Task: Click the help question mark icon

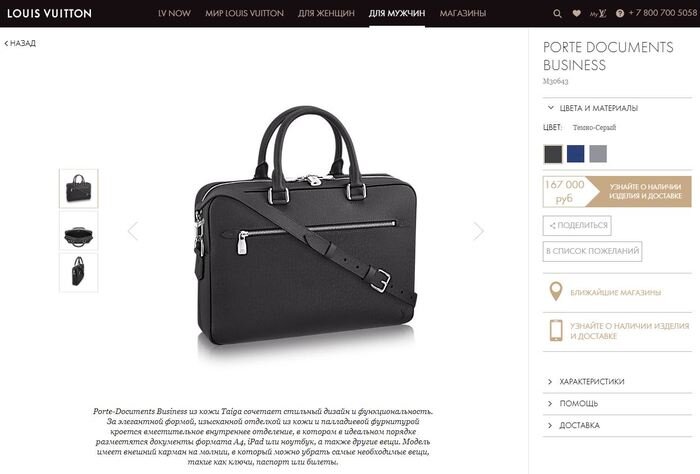Action: pos(620,13)
